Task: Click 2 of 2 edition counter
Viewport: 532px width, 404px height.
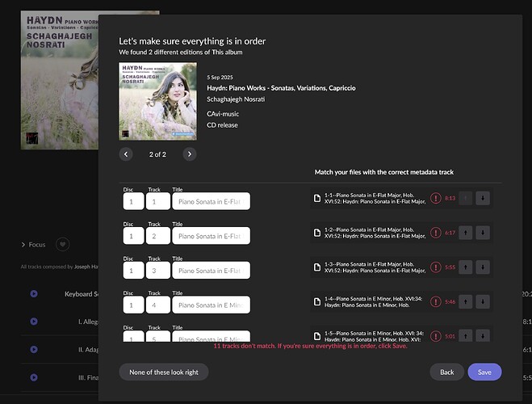Action: [x=157, y=154]
